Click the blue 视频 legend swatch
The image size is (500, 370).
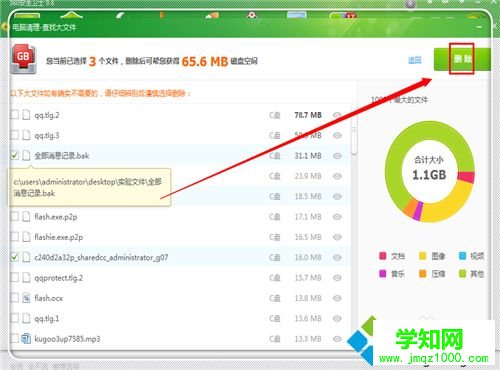pos(462,256)
